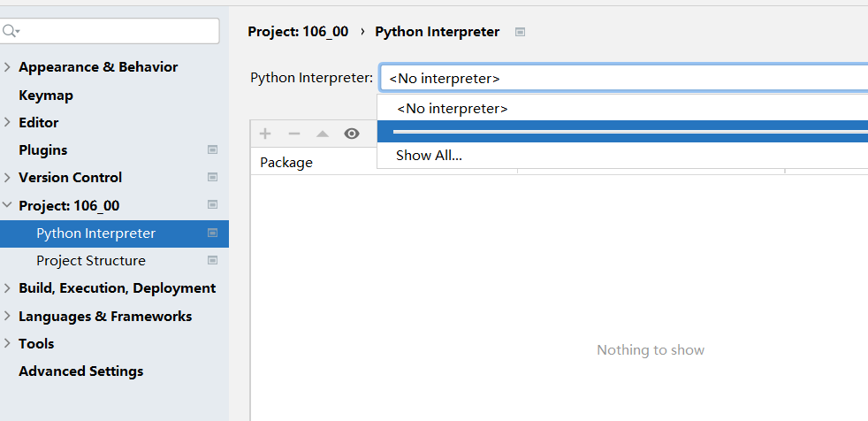Click the settings search input field
Image resolution: width=868 pixels, height=421 pixels.
110,31
